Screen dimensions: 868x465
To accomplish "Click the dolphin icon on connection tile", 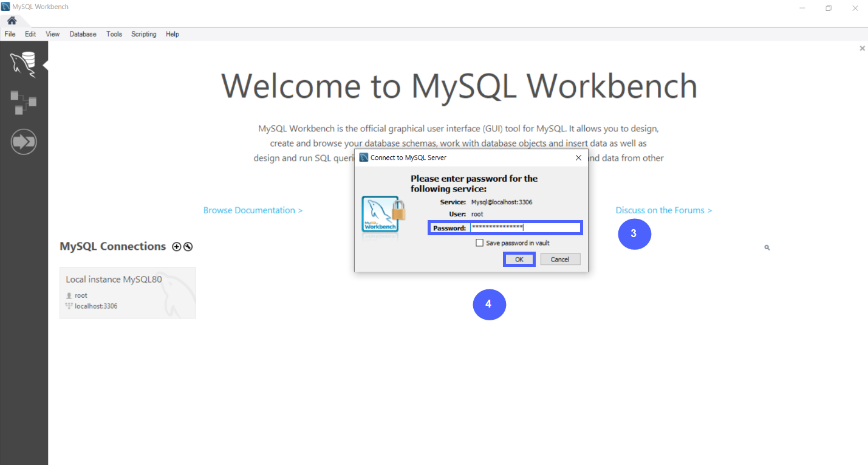I will click(176, 292).
